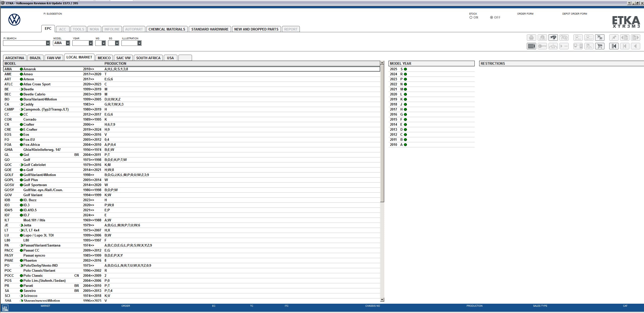Image resolution: width=644 pixels, height=313 pixels.
Task: Click the double shopping carts icon
Action: (600, 38)
